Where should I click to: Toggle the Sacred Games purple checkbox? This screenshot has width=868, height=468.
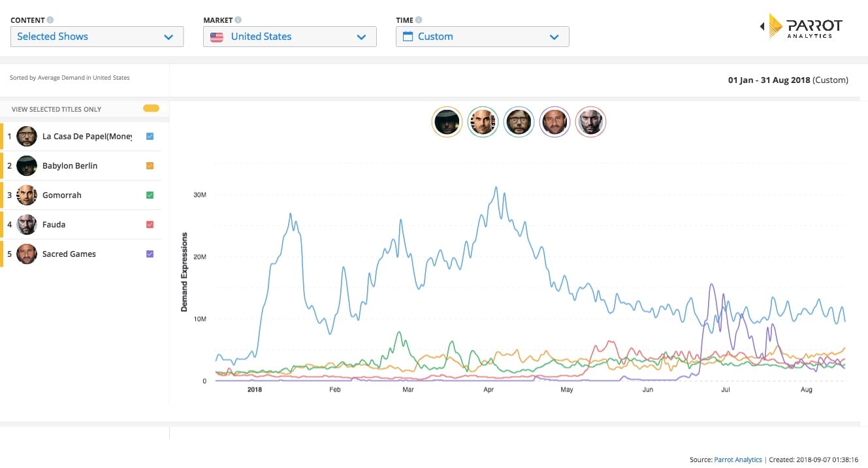(150, 254)
